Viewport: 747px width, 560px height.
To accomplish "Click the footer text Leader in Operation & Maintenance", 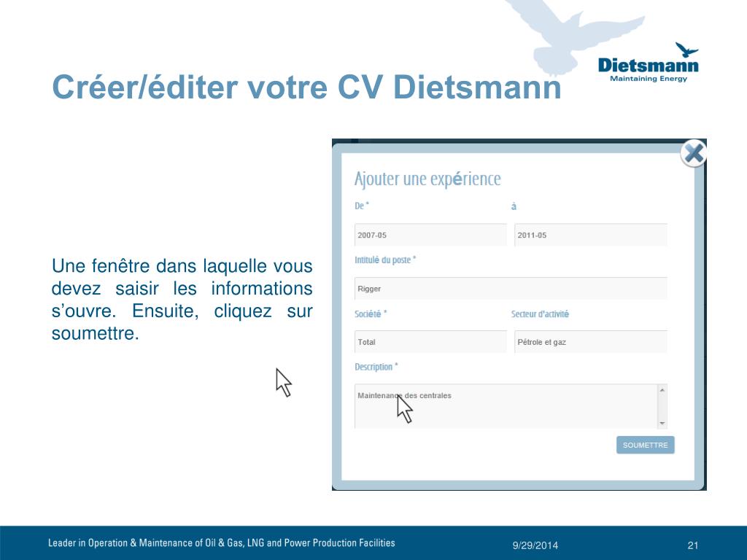I will click(222, 542).
